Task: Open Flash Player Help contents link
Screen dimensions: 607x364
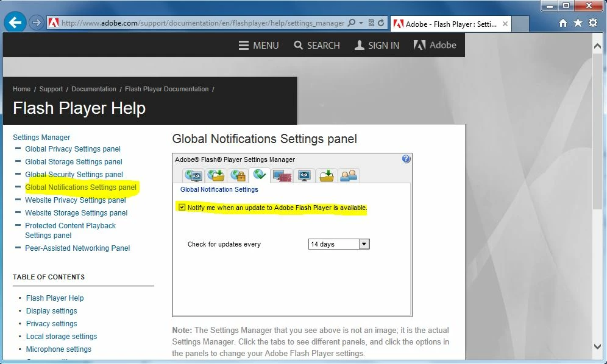Action: coord(55,298)
